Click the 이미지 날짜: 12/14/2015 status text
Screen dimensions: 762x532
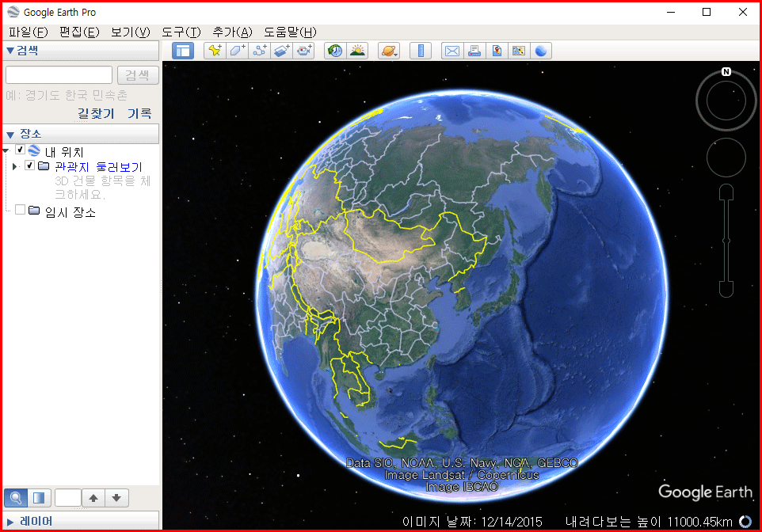472,522
